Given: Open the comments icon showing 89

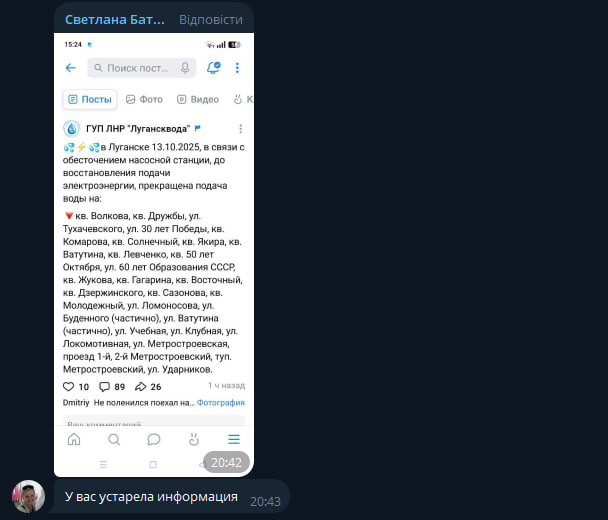Looking at the screenshot, I should (x=104, y=387).
